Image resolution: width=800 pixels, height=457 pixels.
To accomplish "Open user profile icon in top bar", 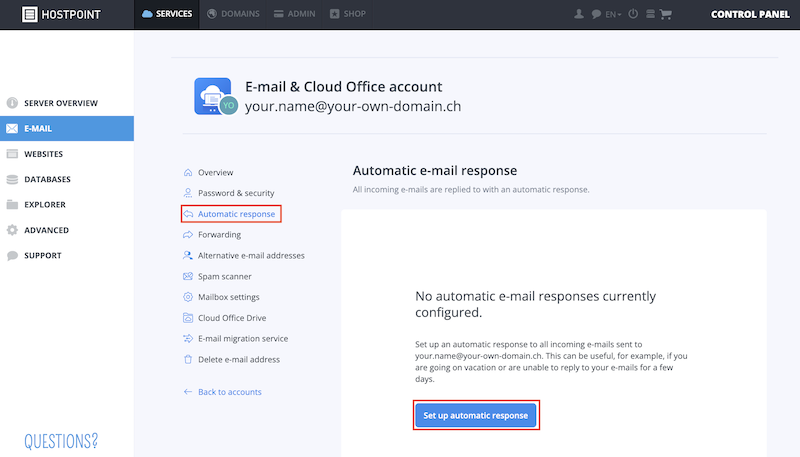I will pos(579,14).
